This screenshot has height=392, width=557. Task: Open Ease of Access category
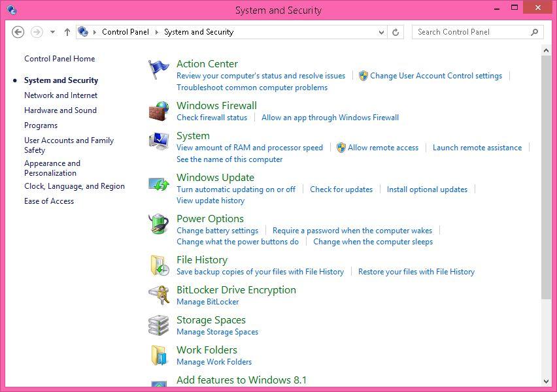coord(49,201)
